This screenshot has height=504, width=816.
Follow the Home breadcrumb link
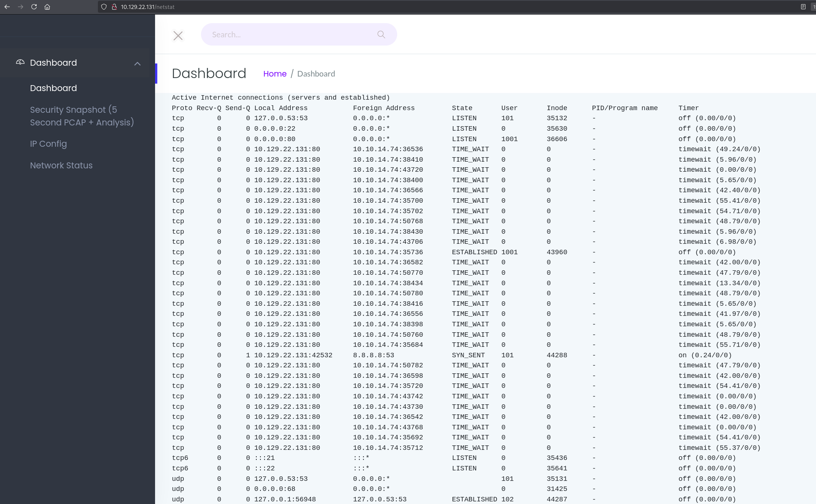(275, 74)
